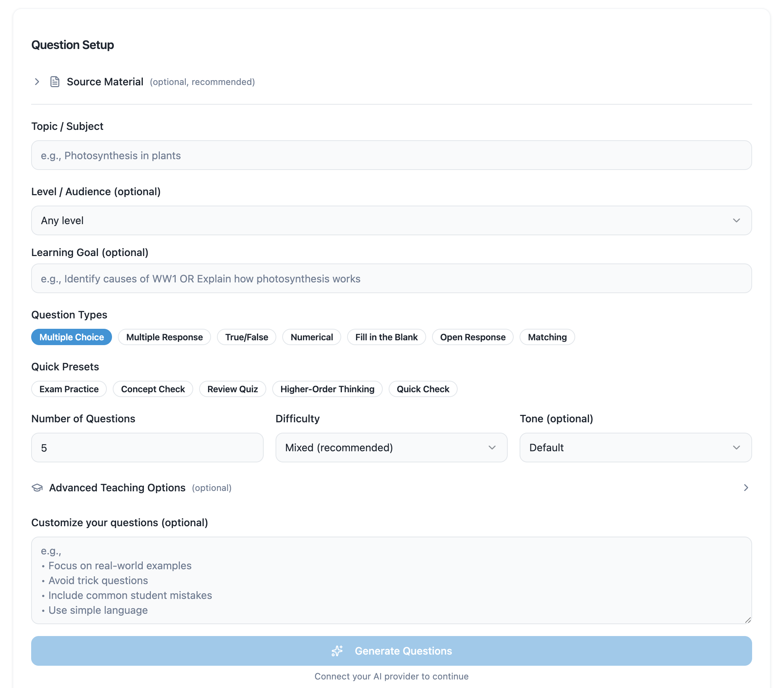Viewport: 784px width, 688px height.
Task: Click the Generate Questions button
Action: click(x=391, y=651)
